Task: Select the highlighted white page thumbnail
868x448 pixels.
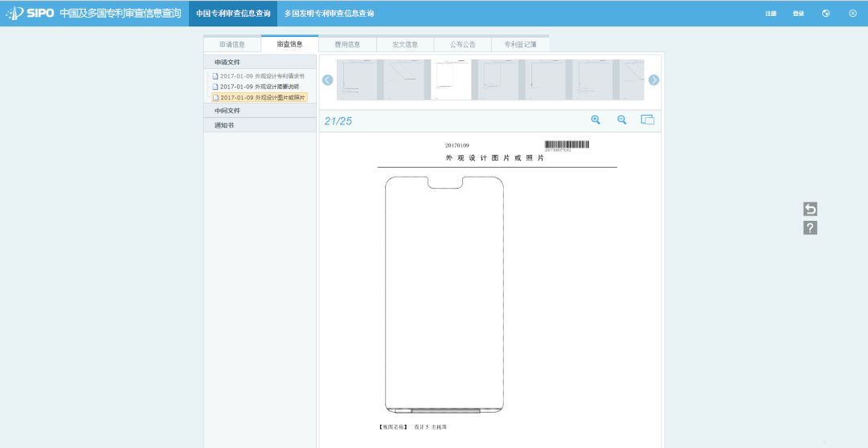Action: tap(451, 79)
